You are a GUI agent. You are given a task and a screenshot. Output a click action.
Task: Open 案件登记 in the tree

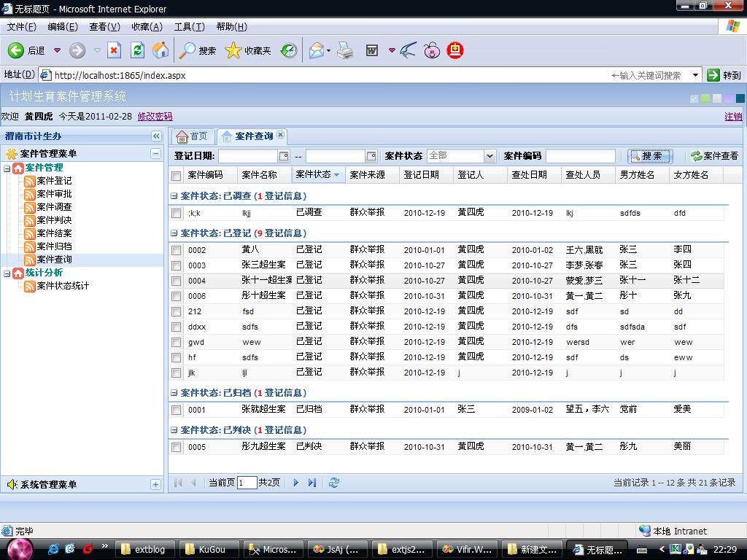[54, 181]
